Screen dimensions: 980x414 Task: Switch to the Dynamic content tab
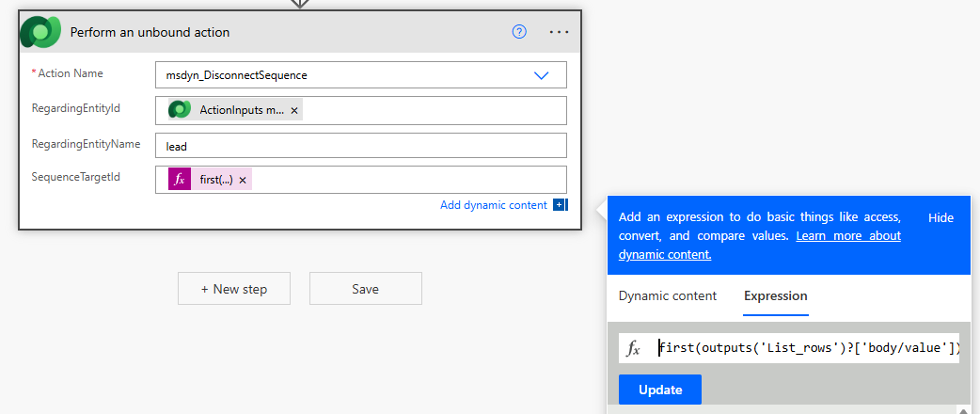point(667,295)
